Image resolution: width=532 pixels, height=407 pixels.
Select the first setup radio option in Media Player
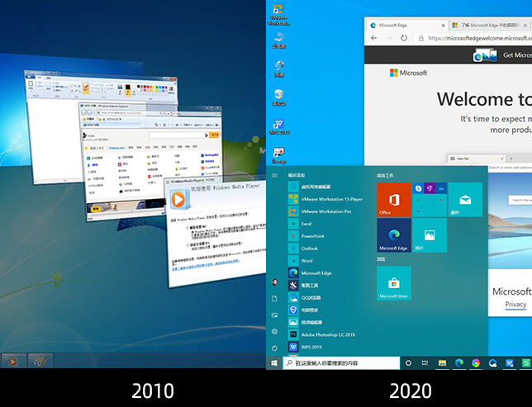pyautogui.click(x=188, y=228)
